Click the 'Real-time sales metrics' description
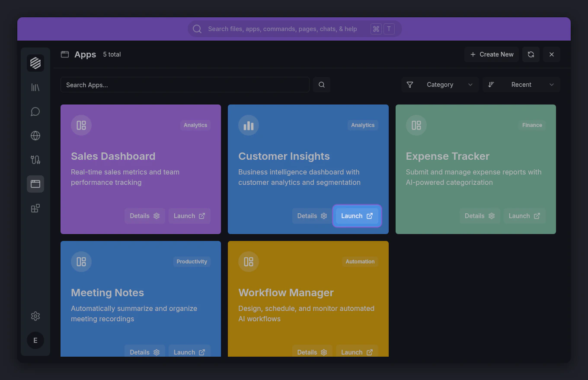Screen dimensions: 588x380 pyautogui.click(x=125, y=177)
